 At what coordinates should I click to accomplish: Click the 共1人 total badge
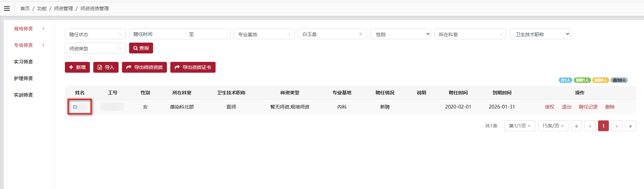pyautogui.click(x=565, y=80)
